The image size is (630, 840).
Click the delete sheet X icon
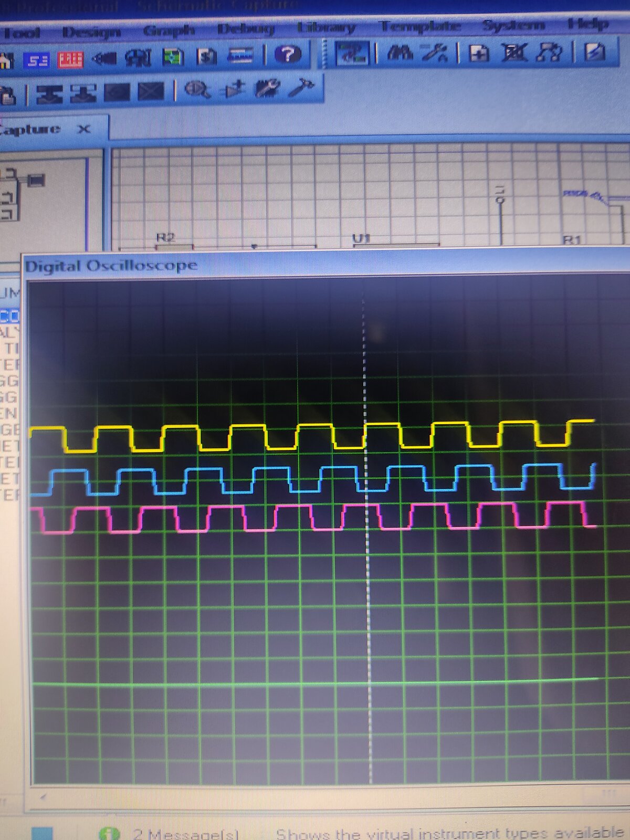514,52
